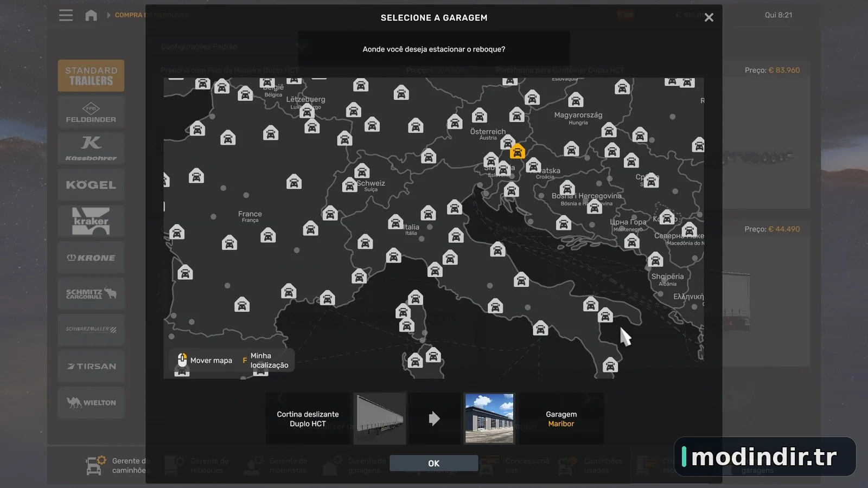The image size is (868, 488).
Task: Click the arrow between trailer and garage
Action: (435, 419)
